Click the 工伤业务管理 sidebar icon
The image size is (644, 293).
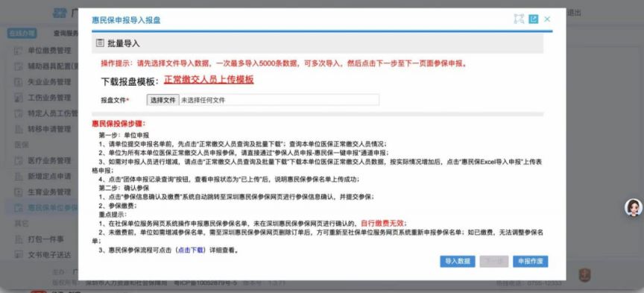click(19, 98)
